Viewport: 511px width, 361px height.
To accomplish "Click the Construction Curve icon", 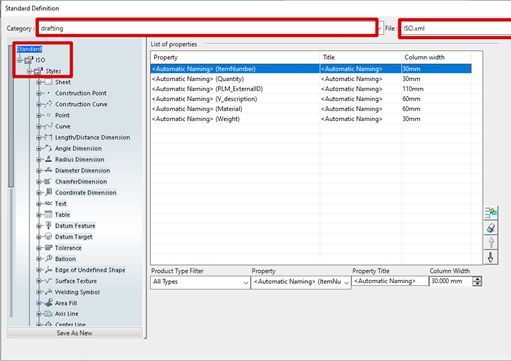I will (48, 104).
